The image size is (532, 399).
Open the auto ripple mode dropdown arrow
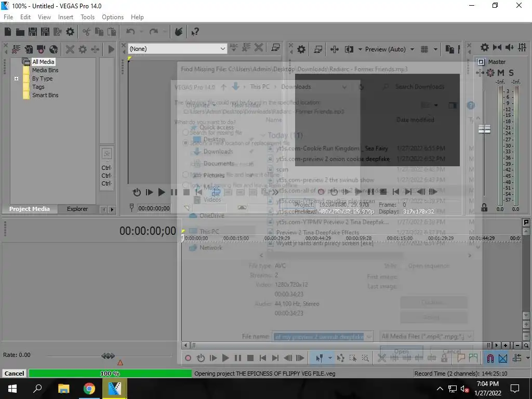click(x=528, y=358)
